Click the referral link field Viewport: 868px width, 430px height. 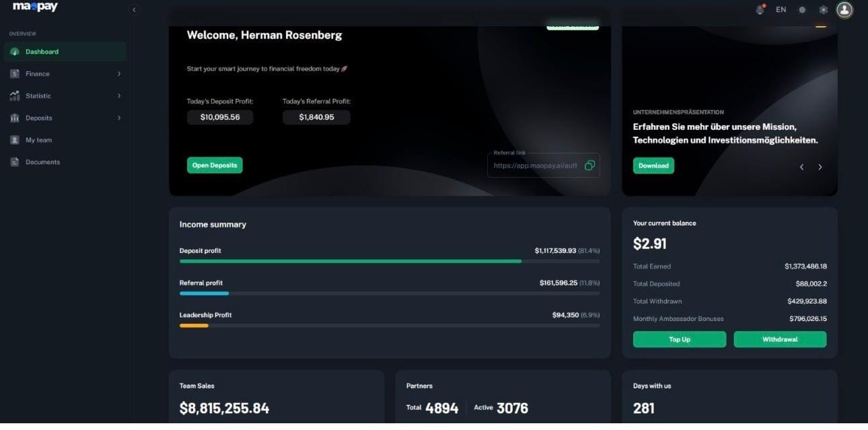tap(544, 166)
